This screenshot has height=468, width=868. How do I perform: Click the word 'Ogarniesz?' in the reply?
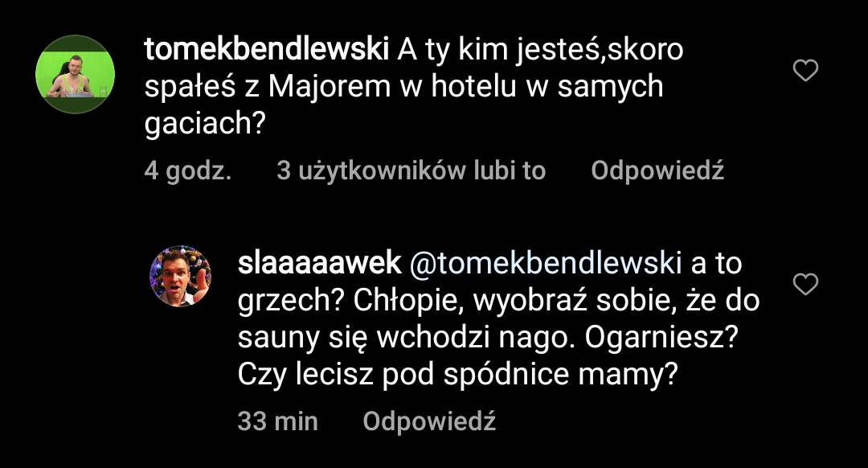661,338
